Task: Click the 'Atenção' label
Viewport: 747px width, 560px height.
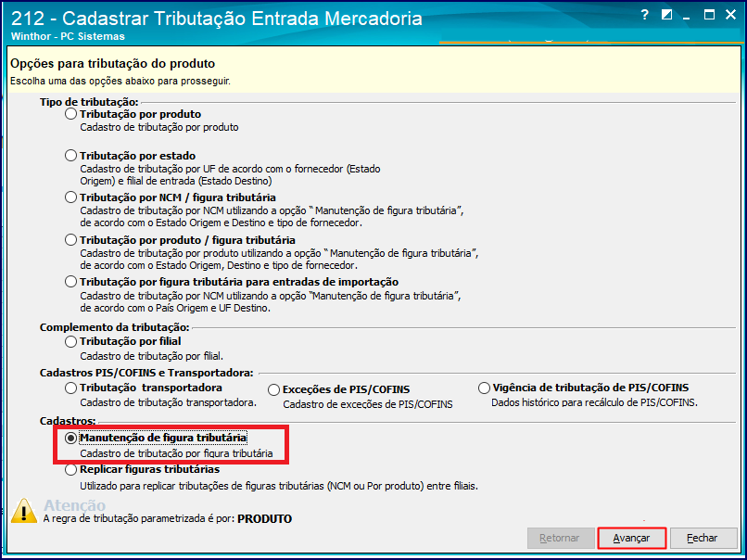Action: (75, 505)
